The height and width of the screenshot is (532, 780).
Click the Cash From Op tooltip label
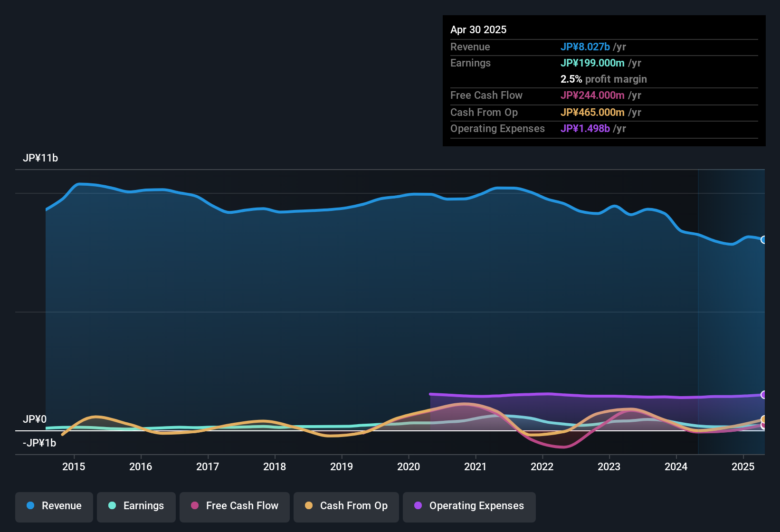click(x=484, y=112)
